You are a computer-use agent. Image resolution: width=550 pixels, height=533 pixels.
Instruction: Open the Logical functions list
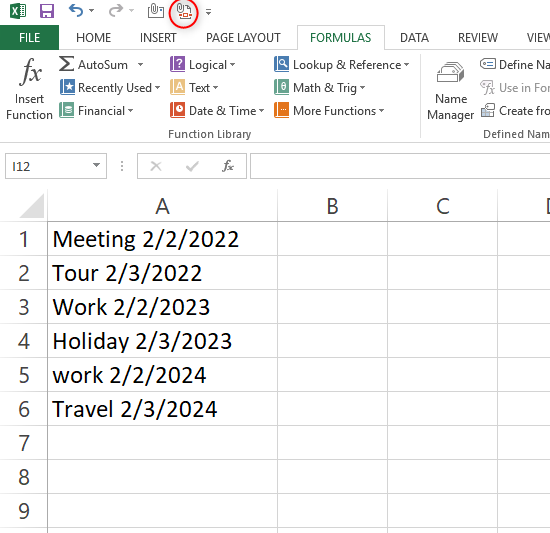[203, 65]
